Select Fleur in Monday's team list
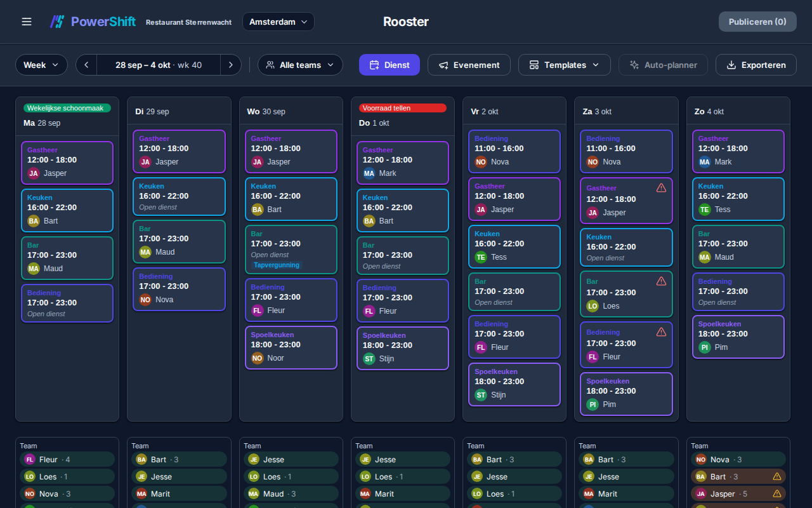 point(67,459)
